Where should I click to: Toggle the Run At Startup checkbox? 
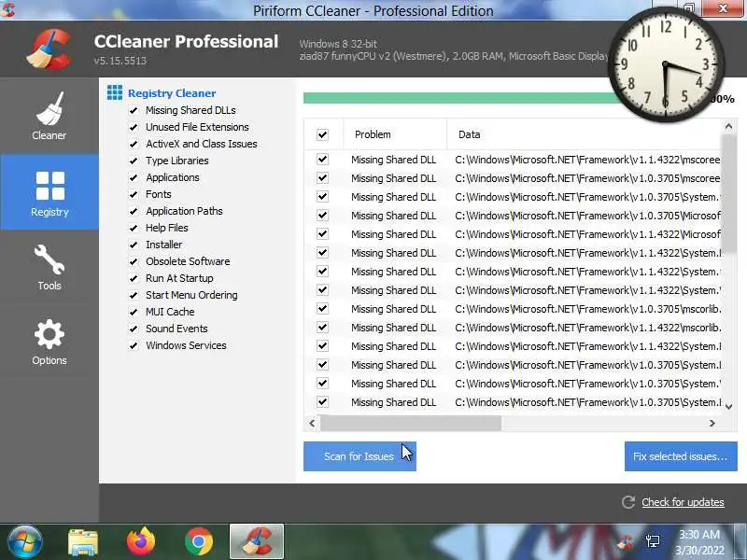pos(134,278)
